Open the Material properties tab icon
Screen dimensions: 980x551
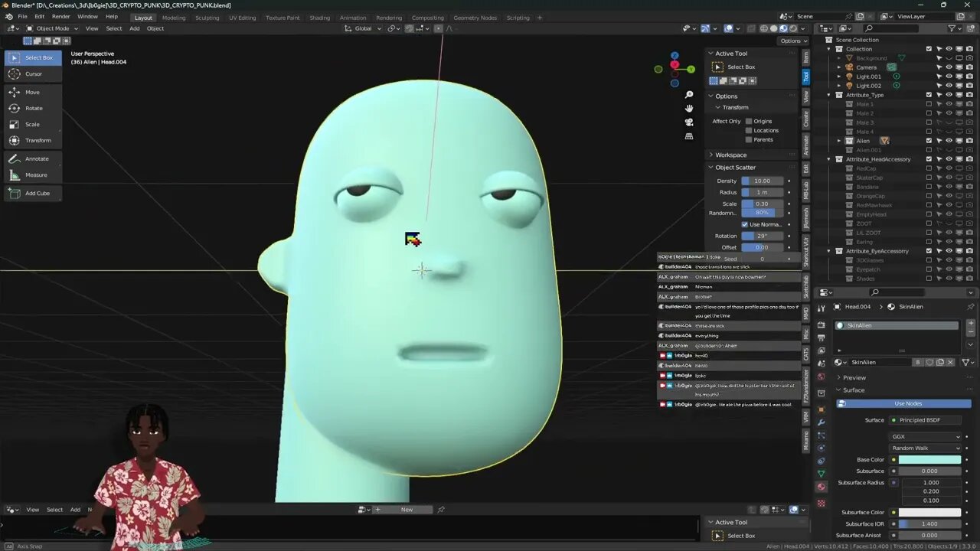[x=822, y=487]
